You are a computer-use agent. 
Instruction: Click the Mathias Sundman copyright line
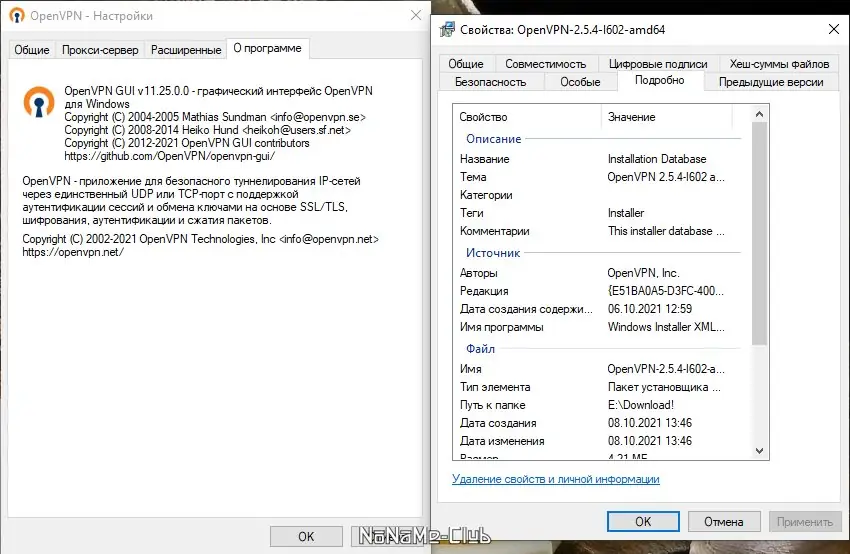pyautogui.click(x=215, y=117)
